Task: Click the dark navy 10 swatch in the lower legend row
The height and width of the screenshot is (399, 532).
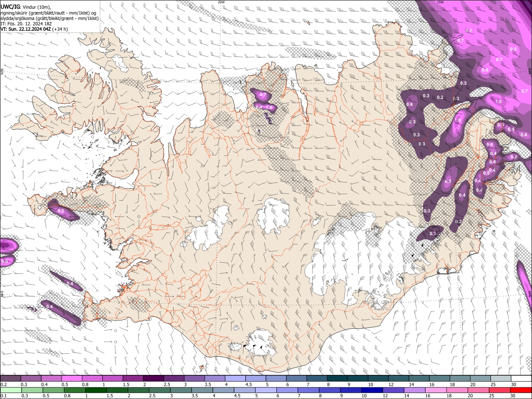Action: [x=371, y=390]
